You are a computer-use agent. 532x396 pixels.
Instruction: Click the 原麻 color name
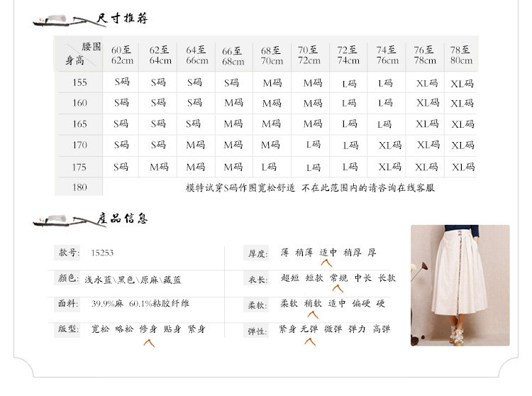pyautogui.click(x=149, y=280)
